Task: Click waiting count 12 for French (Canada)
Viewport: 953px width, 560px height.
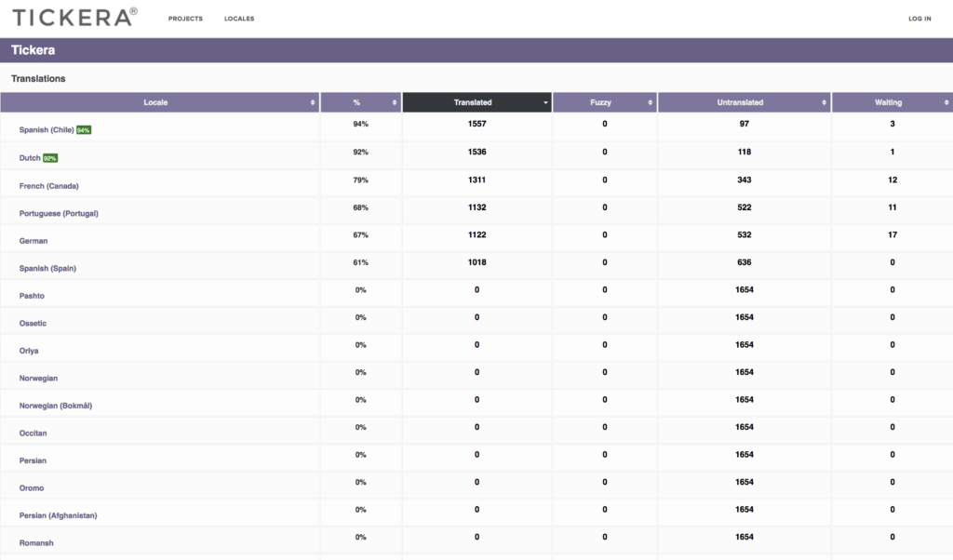Action: [x=893, y=180]
